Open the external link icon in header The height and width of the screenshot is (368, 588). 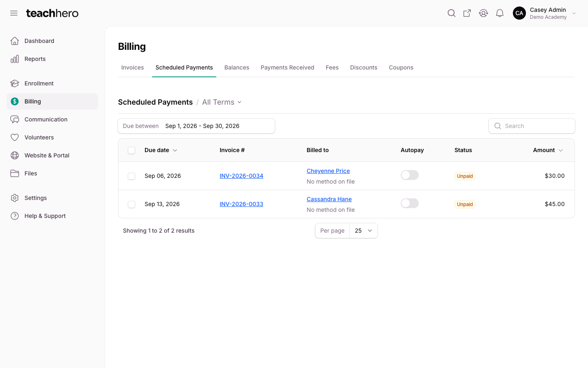[x=467, y=13]
